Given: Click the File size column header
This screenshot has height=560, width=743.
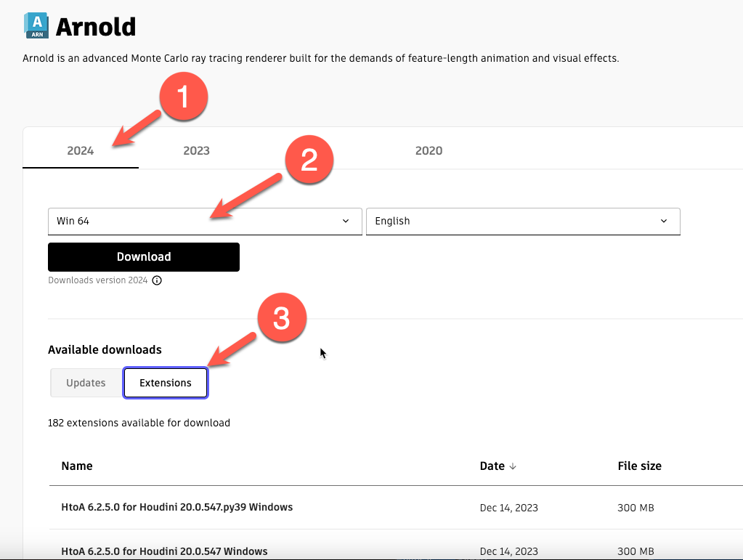Looking at the screenshot, I should coord(639,466).
